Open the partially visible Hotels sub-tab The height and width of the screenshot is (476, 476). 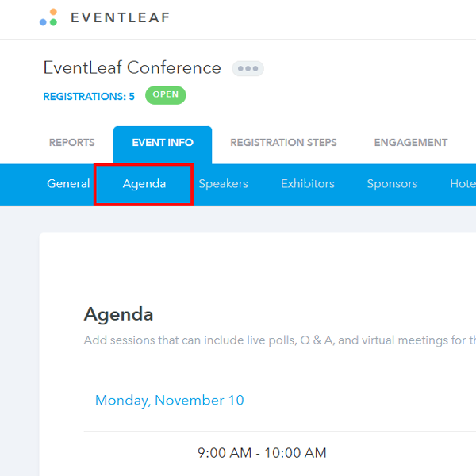pos(463,184)
